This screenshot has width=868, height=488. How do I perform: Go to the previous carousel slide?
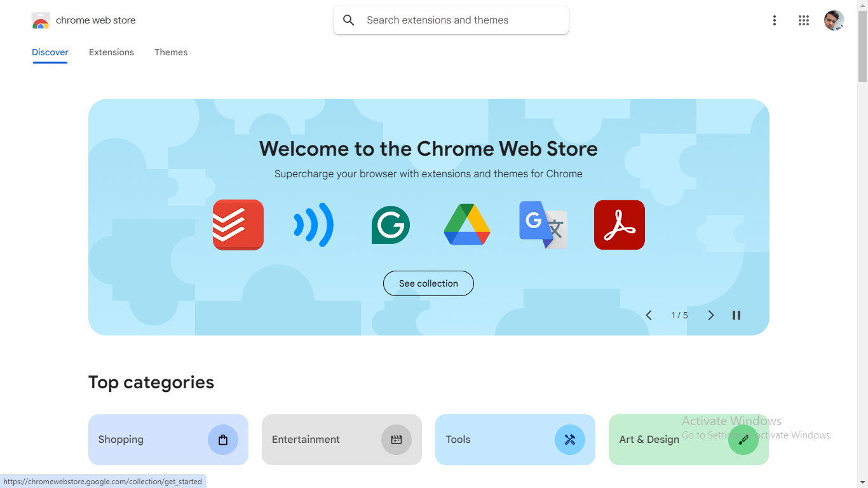tap(649, 315)
